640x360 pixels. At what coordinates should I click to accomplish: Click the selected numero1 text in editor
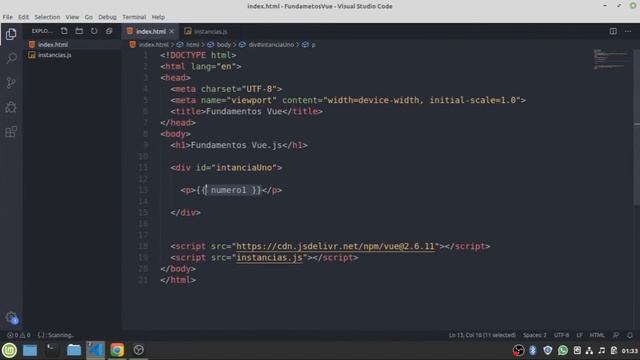tap(228, 190)
